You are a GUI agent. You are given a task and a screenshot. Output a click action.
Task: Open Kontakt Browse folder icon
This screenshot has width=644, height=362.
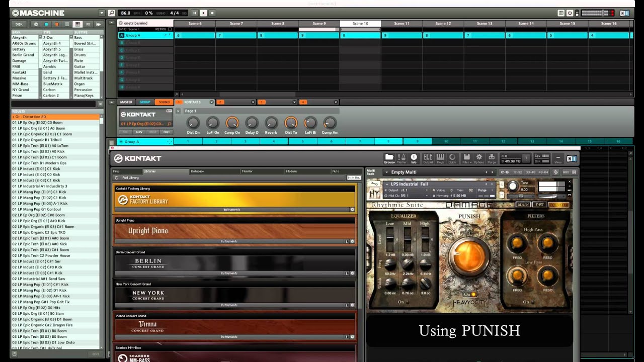click(389, 158)
